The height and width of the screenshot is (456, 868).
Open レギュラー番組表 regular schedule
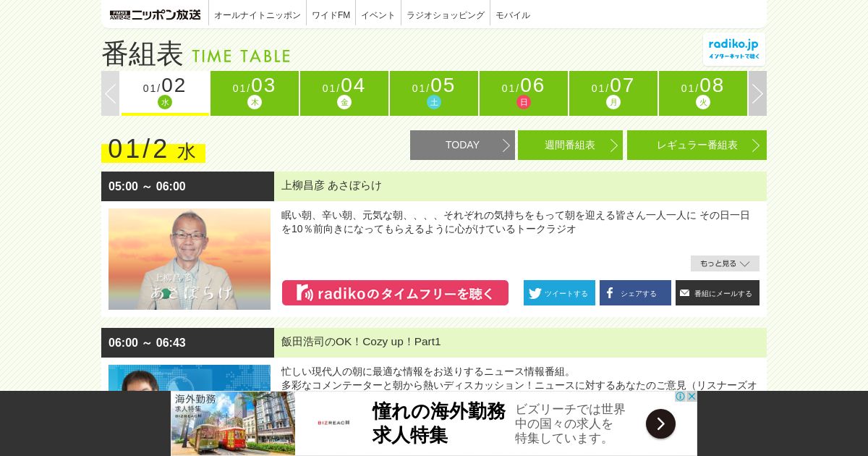coord(697,145)
